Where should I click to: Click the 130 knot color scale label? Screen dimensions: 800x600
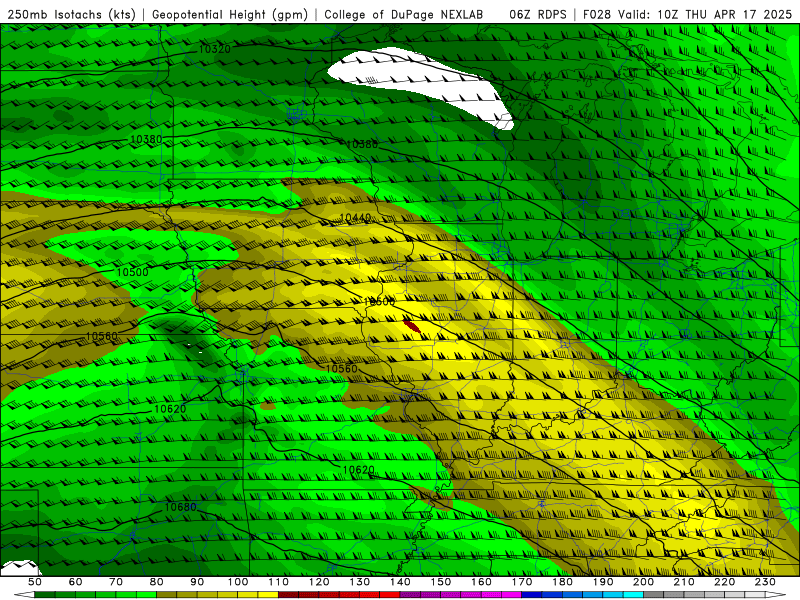coord(360,582)
